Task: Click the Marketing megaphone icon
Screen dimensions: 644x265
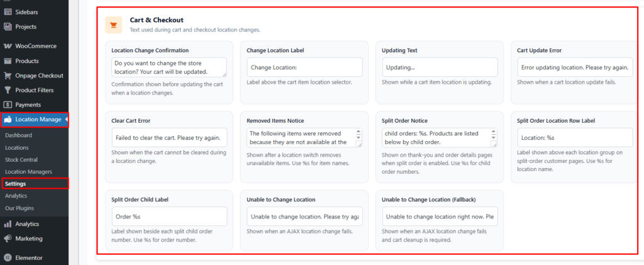Action: tap(8, 239)
